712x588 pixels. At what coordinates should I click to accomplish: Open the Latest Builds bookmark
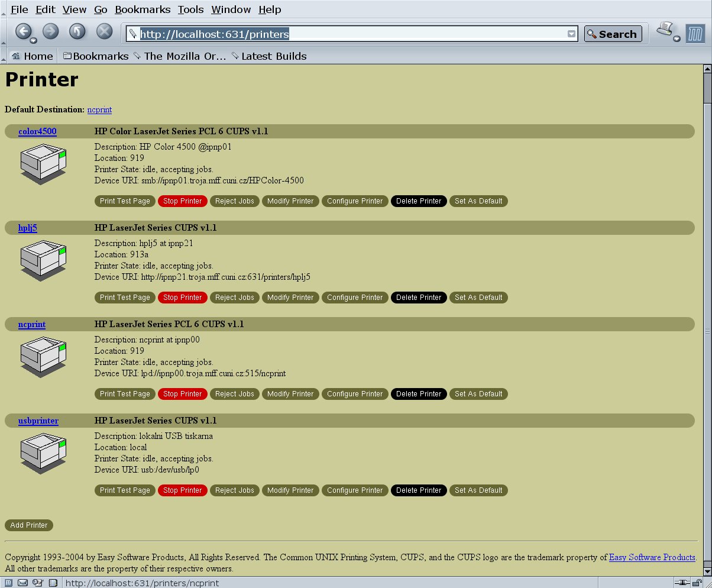click(x=269, y=56)
